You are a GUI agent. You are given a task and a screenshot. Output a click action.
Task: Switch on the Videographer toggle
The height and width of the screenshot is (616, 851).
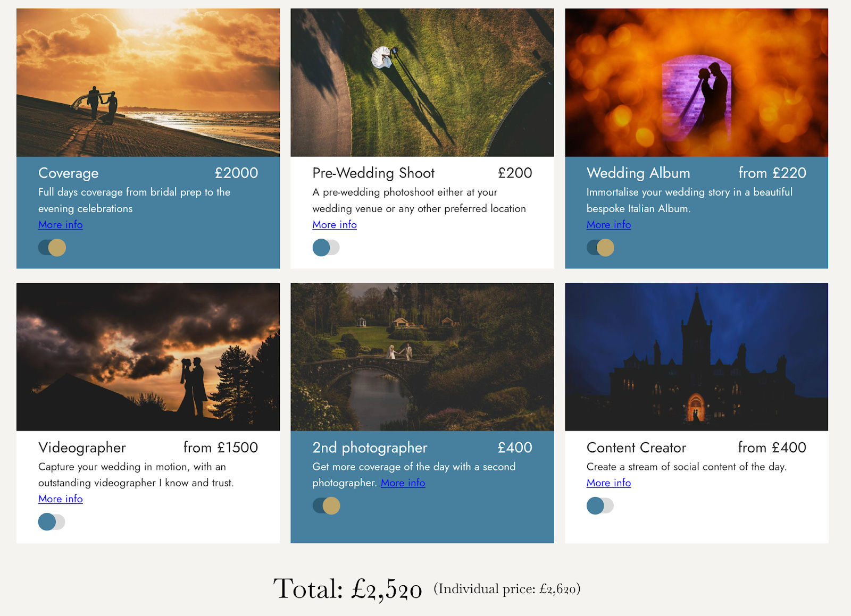coord(52,522)
